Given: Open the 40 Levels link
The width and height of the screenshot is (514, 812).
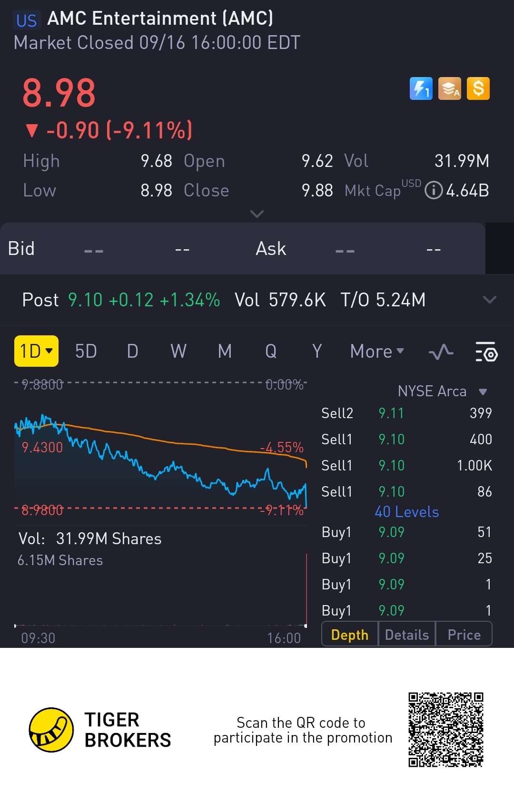Looking at the screenshot, I should pyautogui.click(x=407, y=512).
